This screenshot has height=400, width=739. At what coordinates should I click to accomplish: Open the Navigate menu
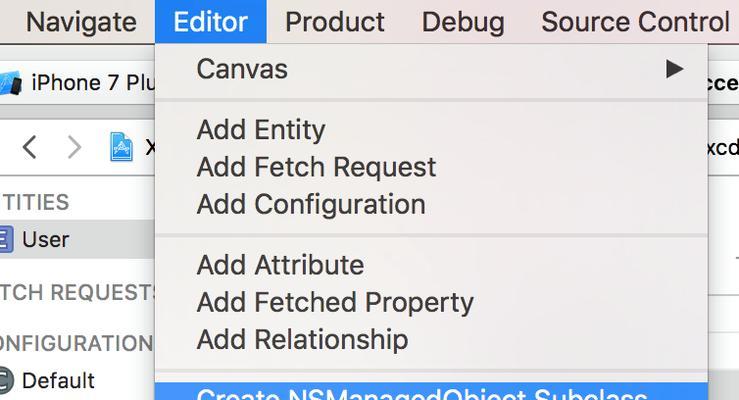(x=81, y=22)
